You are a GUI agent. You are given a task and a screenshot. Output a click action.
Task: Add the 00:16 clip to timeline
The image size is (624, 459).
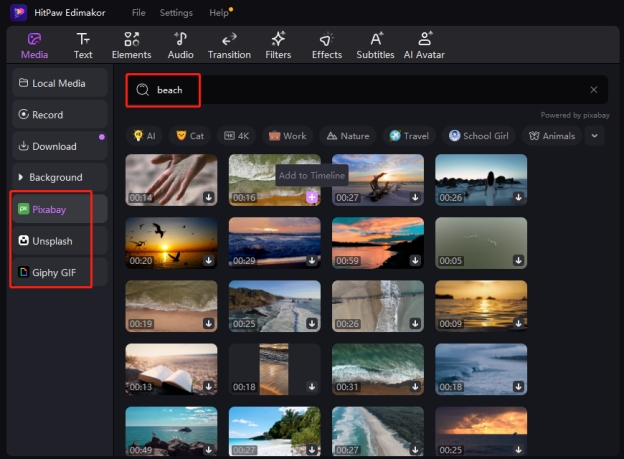pos(312,197)
